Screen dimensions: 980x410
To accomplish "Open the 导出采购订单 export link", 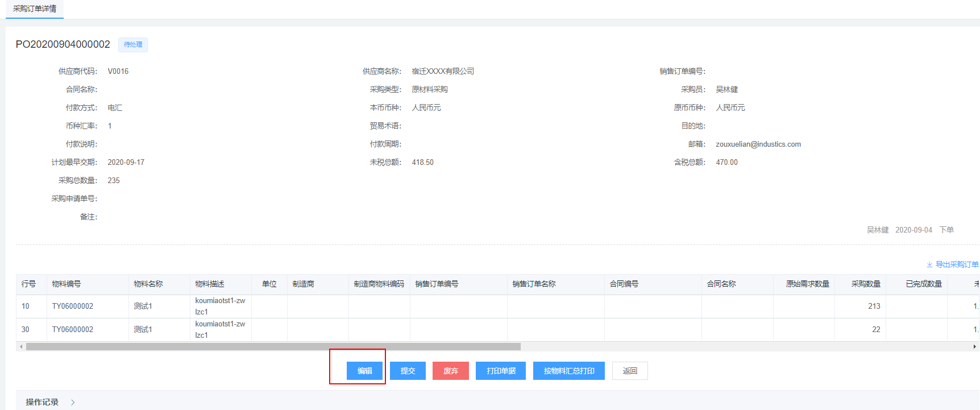I will (x=957, y=264).
